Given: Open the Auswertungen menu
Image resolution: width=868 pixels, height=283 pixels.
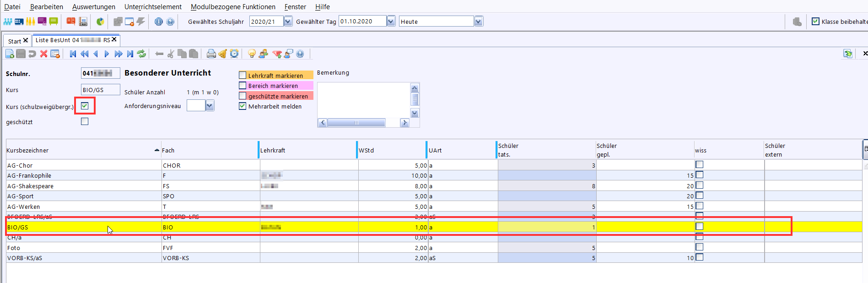Looking at the screenshot, I should coord(93,7).
